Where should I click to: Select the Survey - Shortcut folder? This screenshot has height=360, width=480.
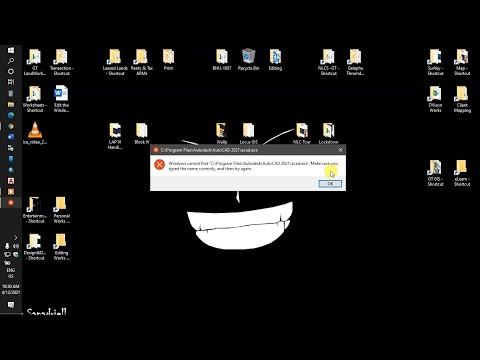[435, 62]
